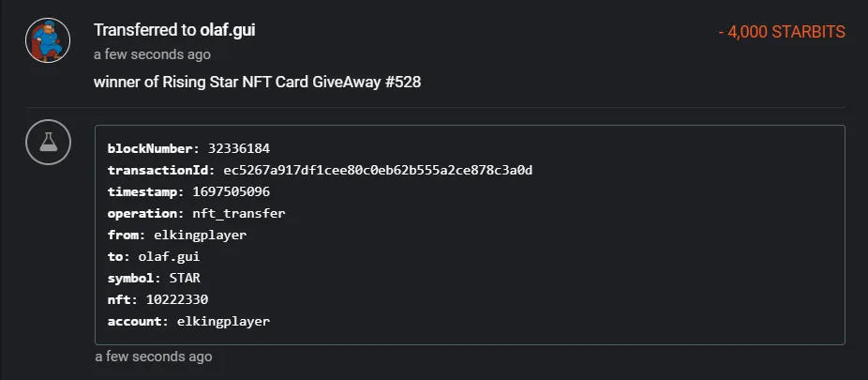Click the "a few seconds ago" below details box

point(153,357)
